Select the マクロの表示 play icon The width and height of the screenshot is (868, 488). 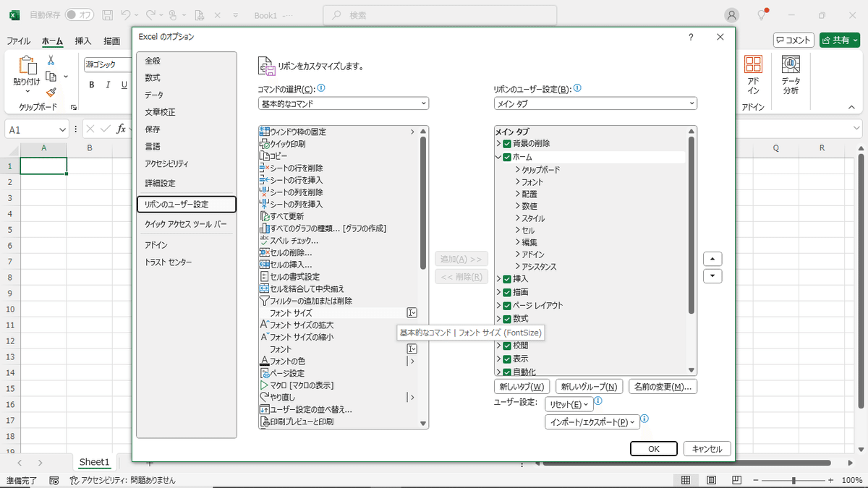pyautogui.click(x=264, y=385)
